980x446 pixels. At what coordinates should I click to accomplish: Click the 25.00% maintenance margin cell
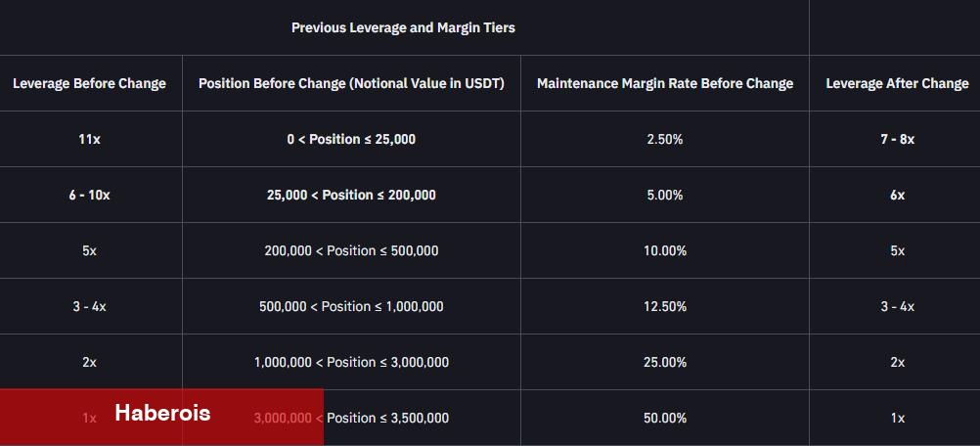click(665, 362)
